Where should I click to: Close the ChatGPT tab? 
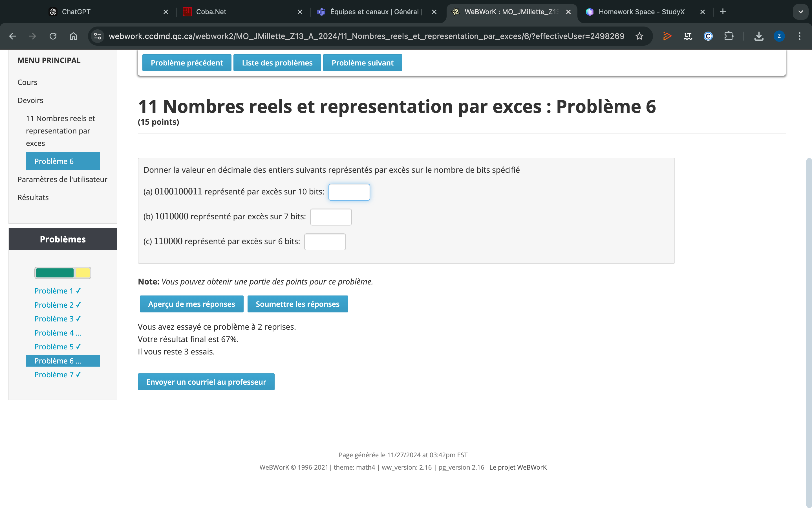tap(166, 12)
